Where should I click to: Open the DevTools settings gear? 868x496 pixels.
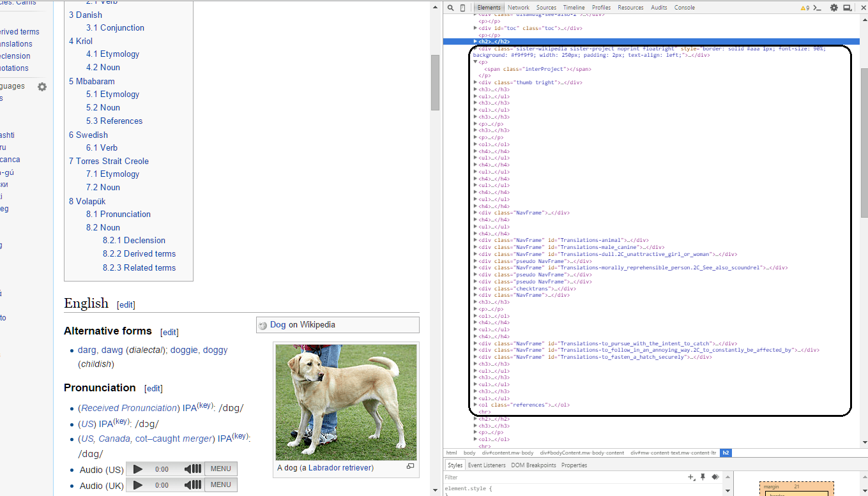coord(834,8)
